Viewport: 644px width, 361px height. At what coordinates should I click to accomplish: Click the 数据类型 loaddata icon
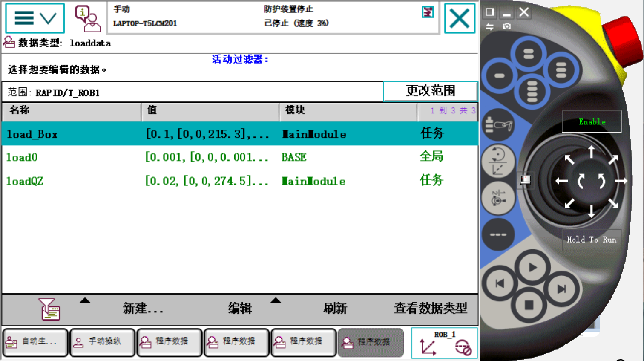coord(9,42)
